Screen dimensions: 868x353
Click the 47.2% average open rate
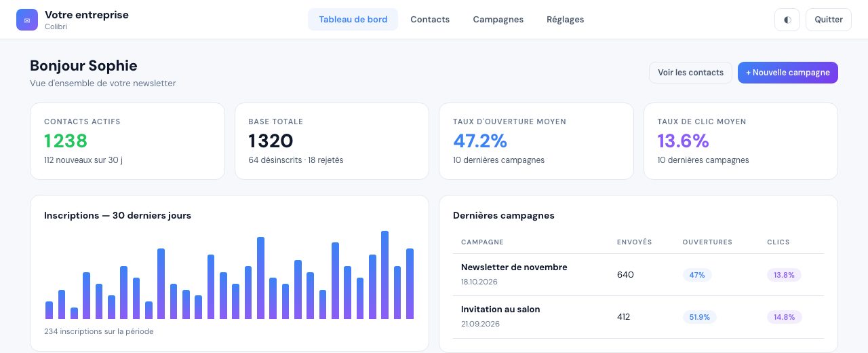[x=480, y=141]
